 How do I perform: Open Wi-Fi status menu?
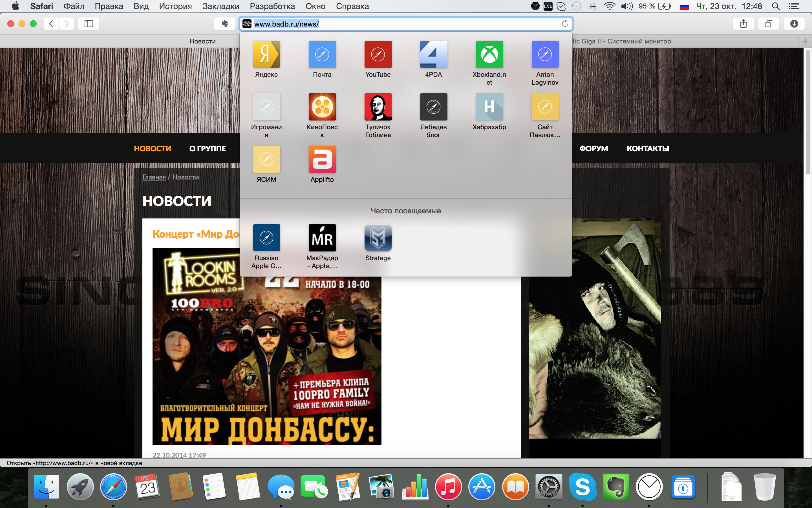coord(609,6)
